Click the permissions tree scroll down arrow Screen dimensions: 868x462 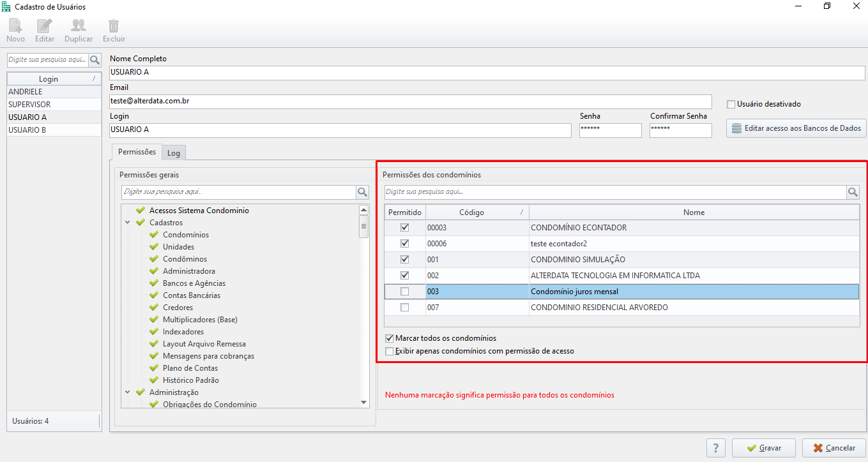364,403
